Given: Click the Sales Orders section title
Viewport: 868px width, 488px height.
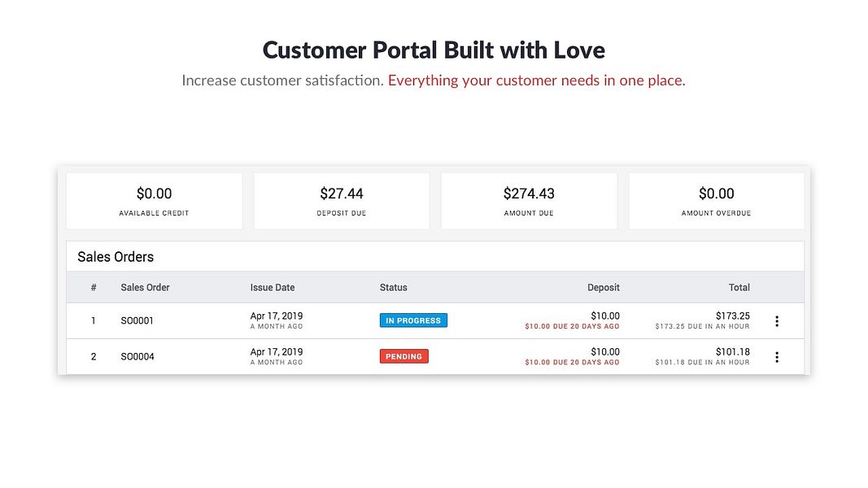Looking at the screenshot, I should pos(116,257).
